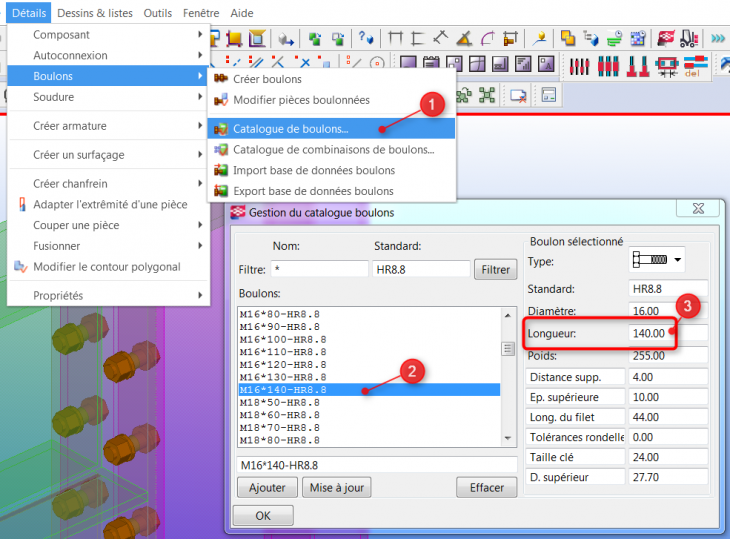Click the Import base de données boulons icon
Viewport: 730px width, 539px height.
tap(221, 170)
